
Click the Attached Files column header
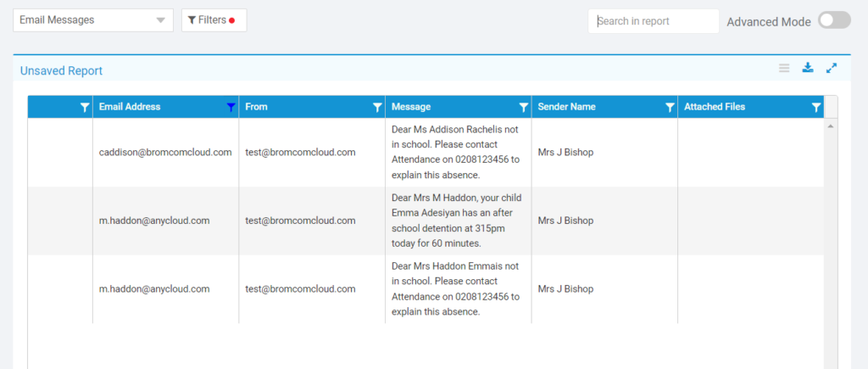(715, 107)
